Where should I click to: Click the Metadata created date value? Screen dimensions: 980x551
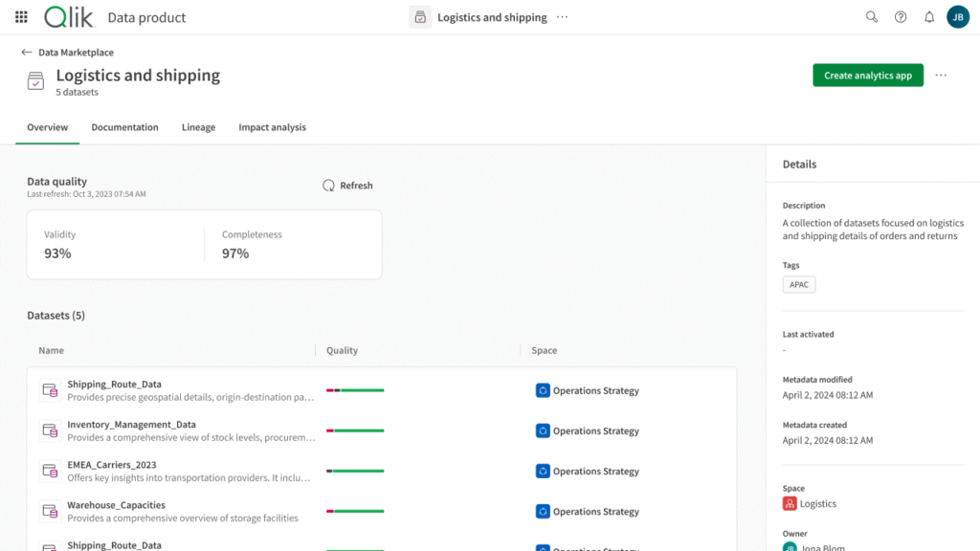click(828, 440)
